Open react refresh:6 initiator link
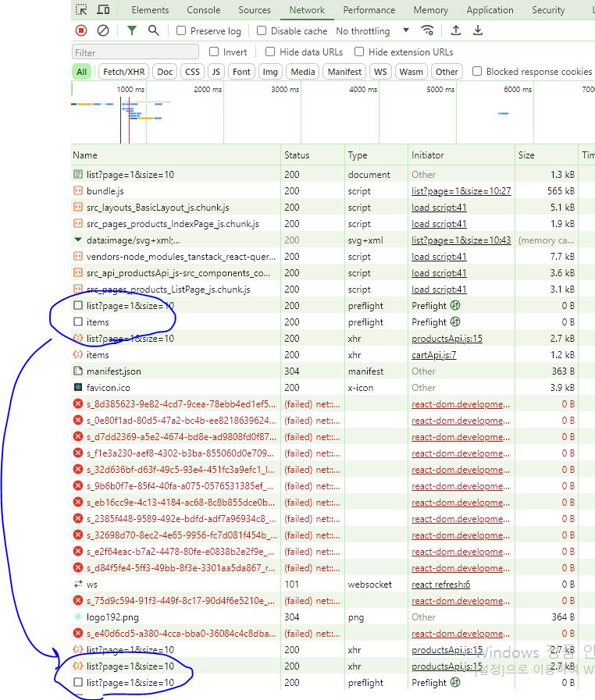This screenshot has width=595, height=700. [x=441, y=585]
